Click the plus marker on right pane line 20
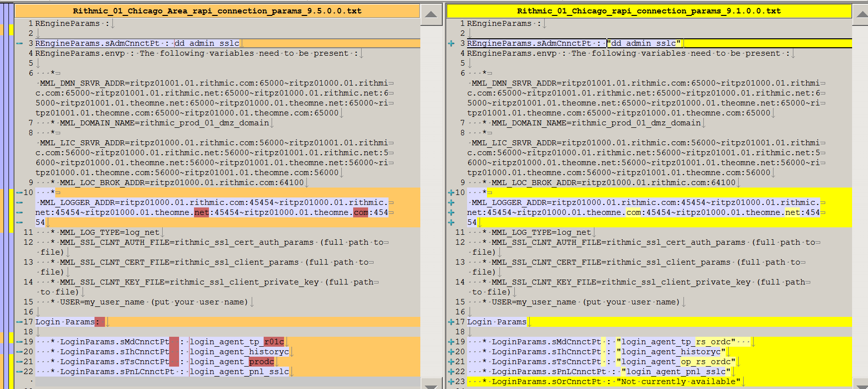The image size is (868, 389). [x=451, y=352]
